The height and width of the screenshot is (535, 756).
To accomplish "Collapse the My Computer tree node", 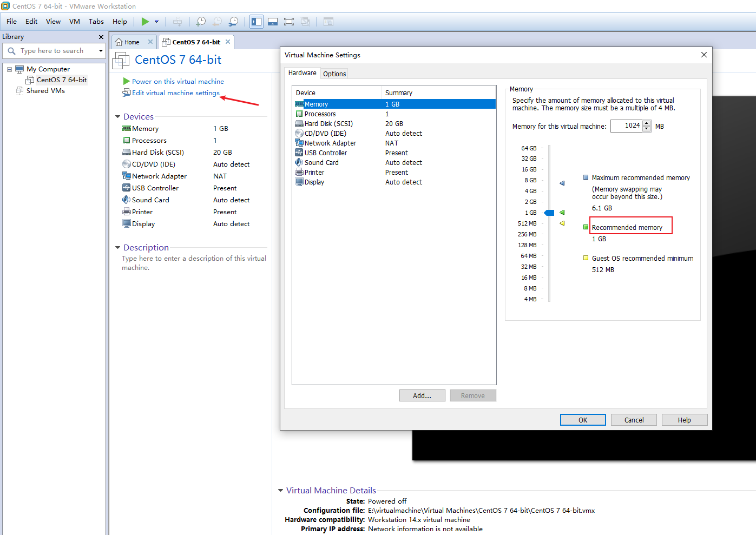I will coord(9,69).
